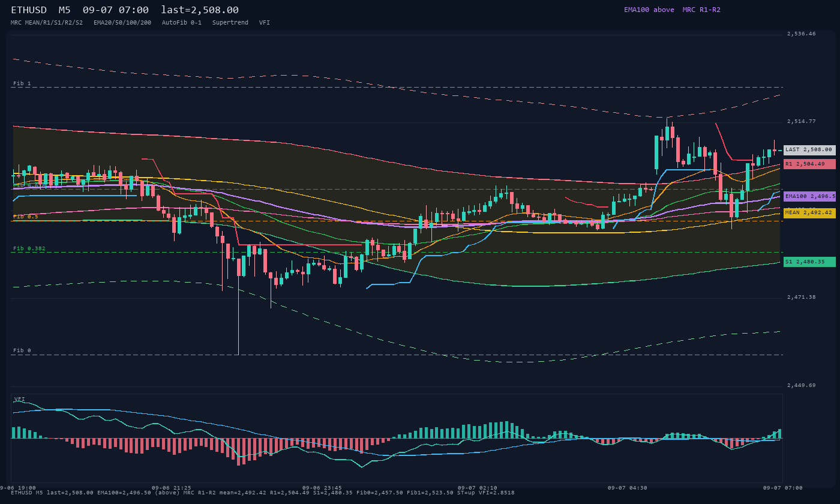840x504 pixels.
Task: Select the 09-07 02:10 time axis label
Action: click(478, 488)
